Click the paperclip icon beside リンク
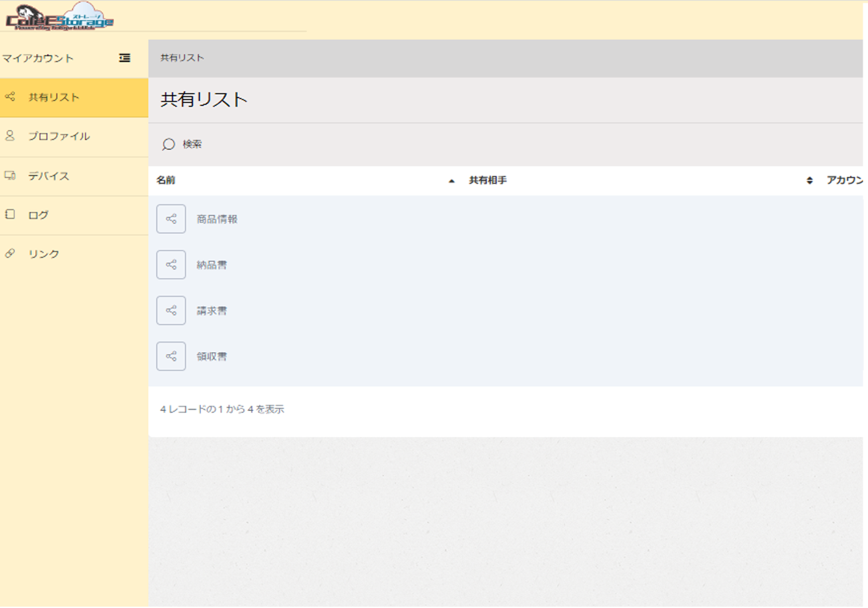 click(x=9, y=253)
